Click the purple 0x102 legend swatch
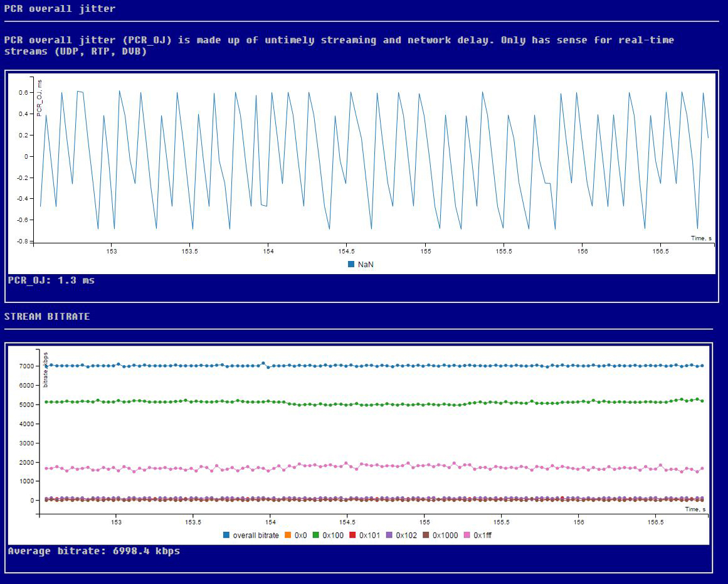 [389, 535]
